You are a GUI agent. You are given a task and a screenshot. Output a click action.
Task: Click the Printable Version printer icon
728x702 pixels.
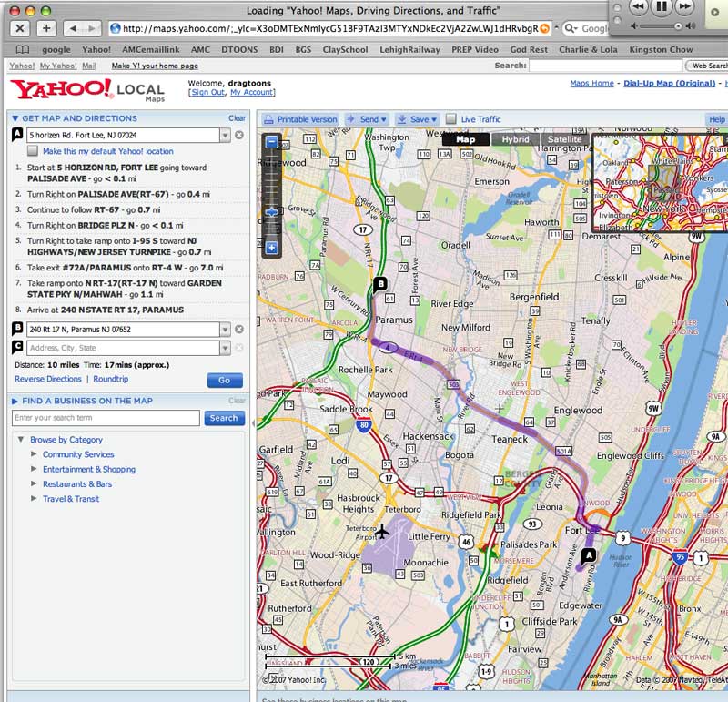tap(268, 119)
